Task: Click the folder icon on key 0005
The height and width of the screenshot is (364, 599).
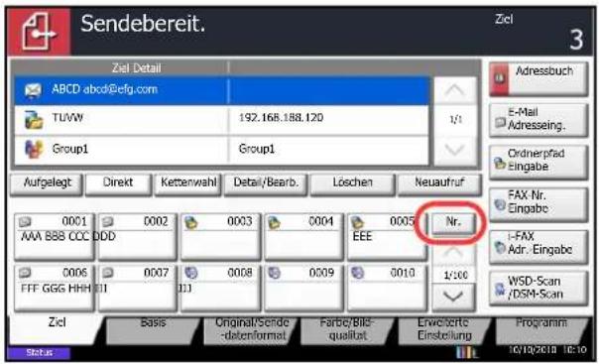Action: (358, 222)
